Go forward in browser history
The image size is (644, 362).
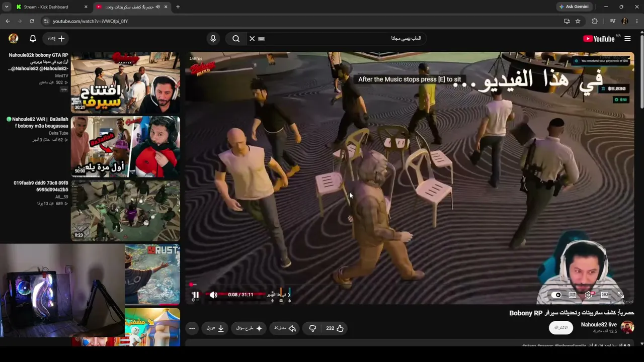coord(20,21)
